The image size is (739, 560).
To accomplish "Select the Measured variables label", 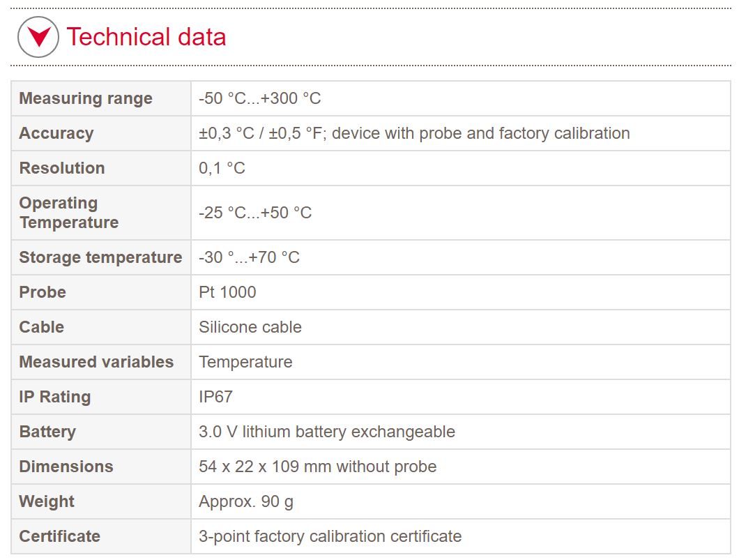I will click(96, 362).
